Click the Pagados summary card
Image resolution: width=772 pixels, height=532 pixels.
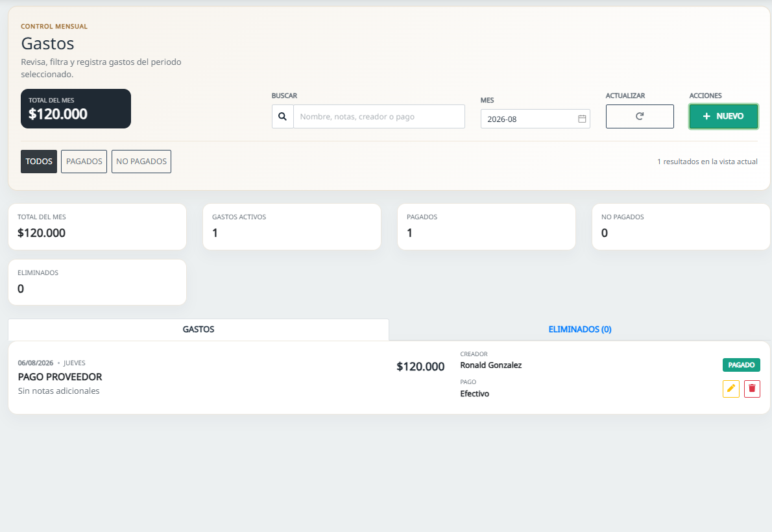tap(487, 226)
